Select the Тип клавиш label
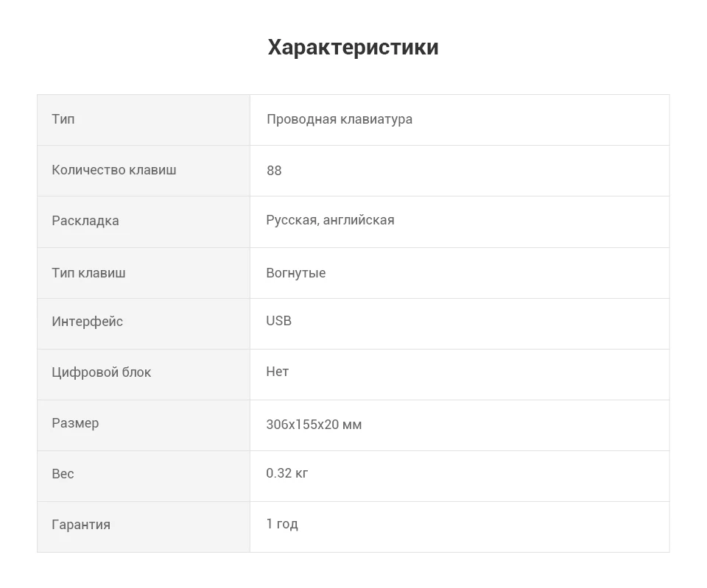The image size is (707, 588). 89,272
